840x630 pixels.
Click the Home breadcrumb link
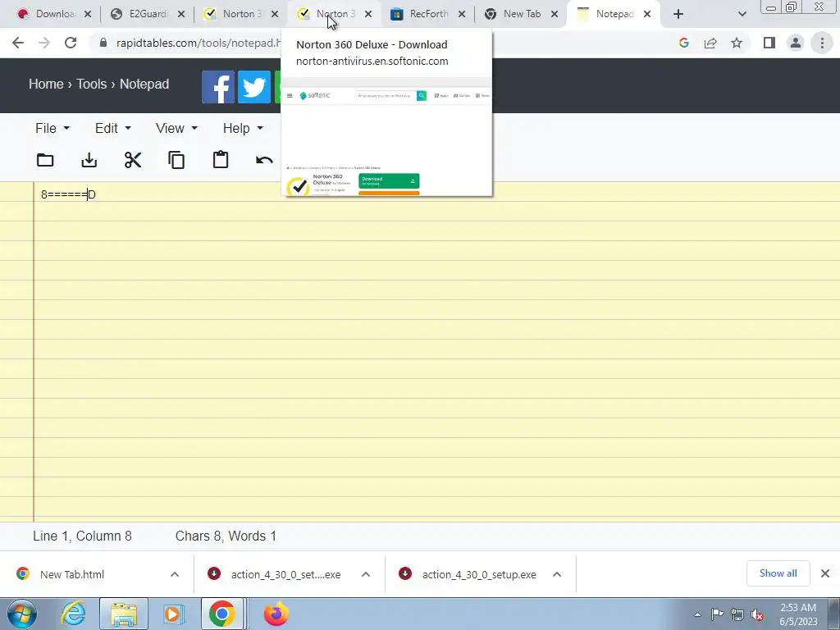coord(46,84)
